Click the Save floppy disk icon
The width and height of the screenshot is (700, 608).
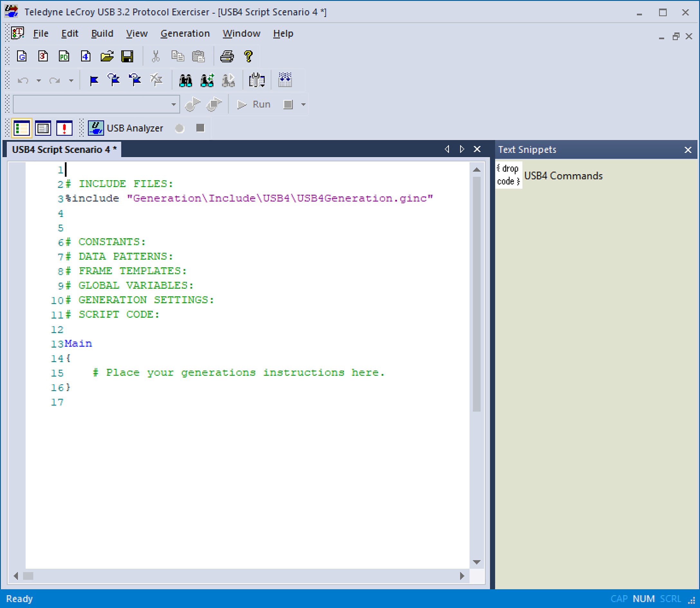[127, 56]
